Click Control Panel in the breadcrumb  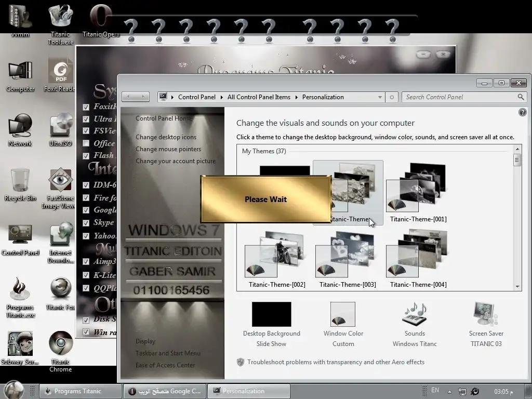tap(197, 97)
